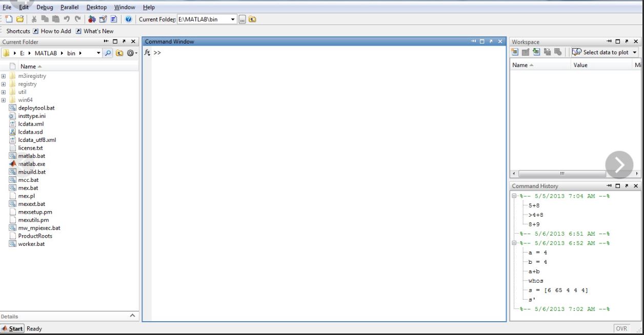The image size is (644, 335).
Task: Click the Import Data icon in Workspace
Action: [x=536, y=52]
